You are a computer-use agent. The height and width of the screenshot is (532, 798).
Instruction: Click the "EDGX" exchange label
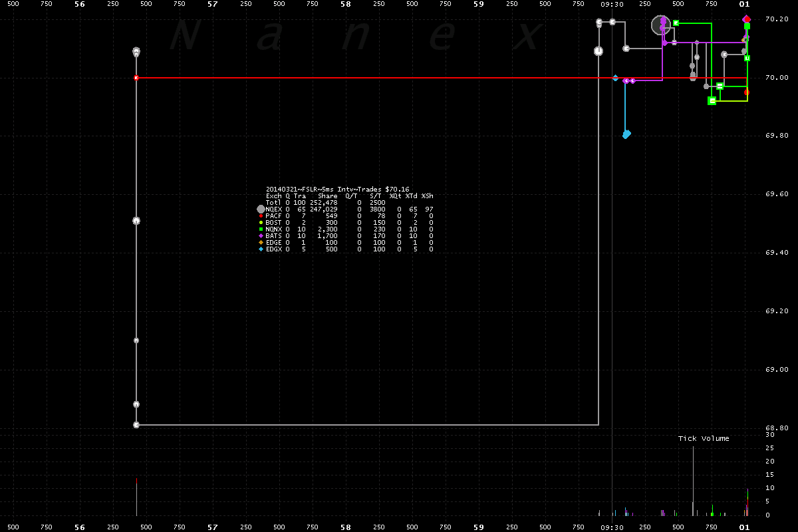point(273,249)
